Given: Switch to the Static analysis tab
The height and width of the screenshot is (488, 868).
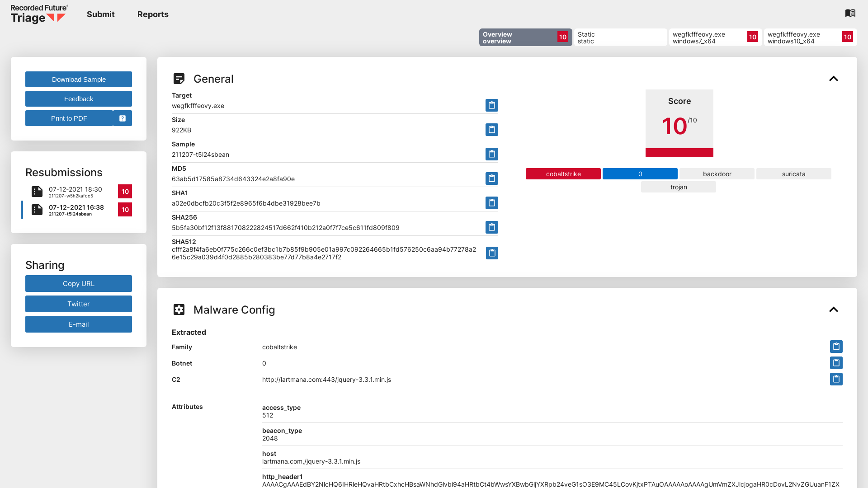Looking at the screenshot, I should [621, 38].
